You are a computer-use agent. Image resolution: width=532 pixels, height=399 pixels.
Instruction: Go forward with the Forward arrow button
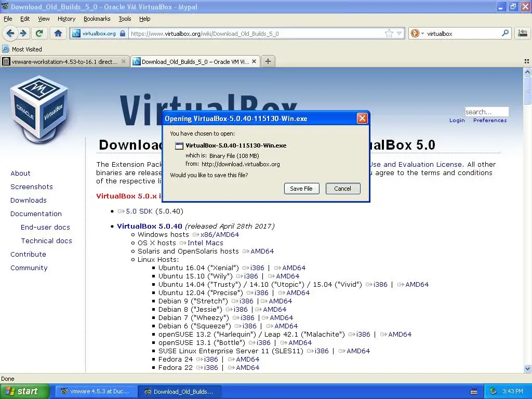click(x=23, y=33)
